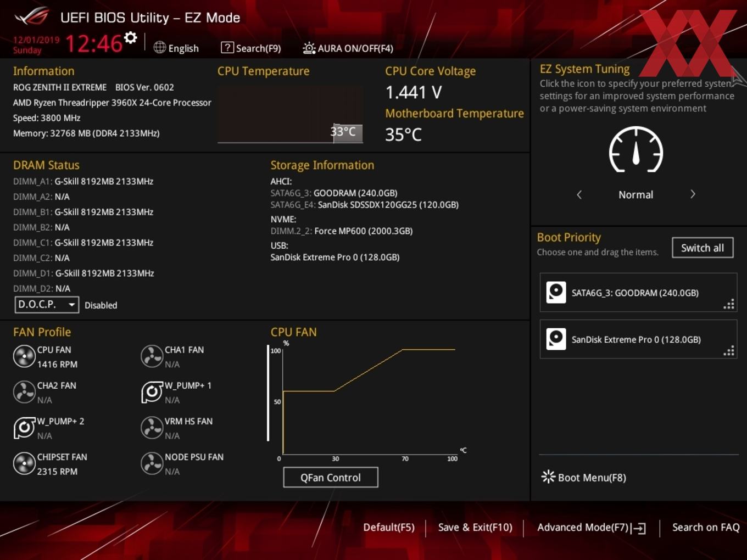Click the 12/01/2019 Sunday date

point(36,45)
